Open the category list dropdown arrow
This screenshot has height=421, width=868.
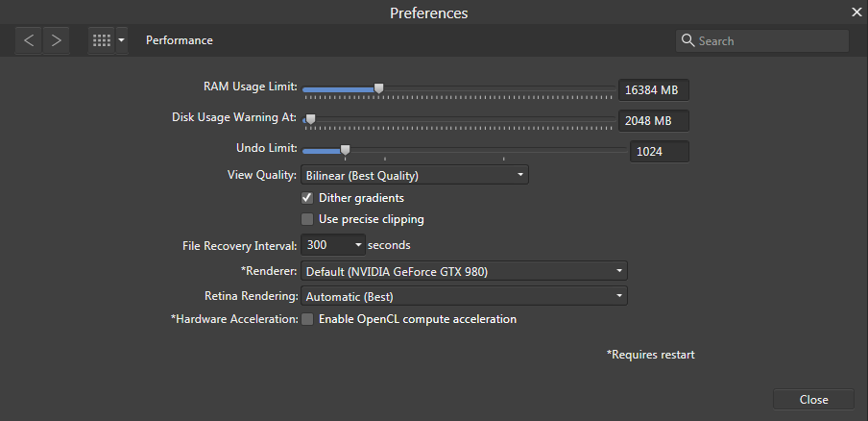pyautogui.click(x=122, y=40)
